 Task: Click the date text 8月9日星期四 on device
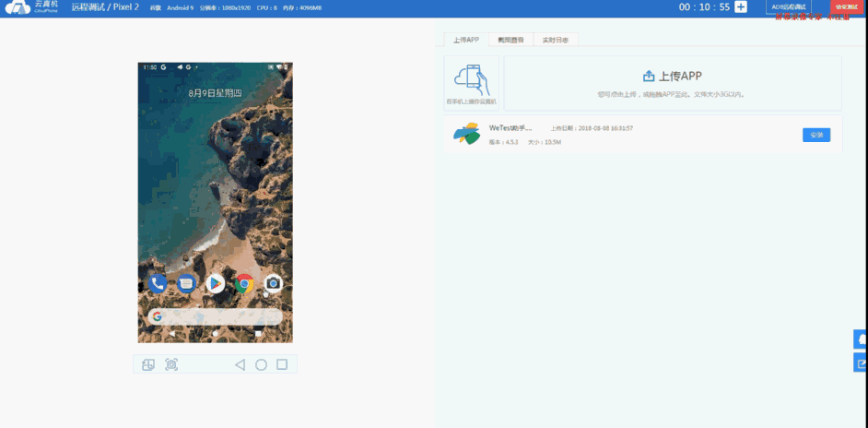tap(215, 93)
